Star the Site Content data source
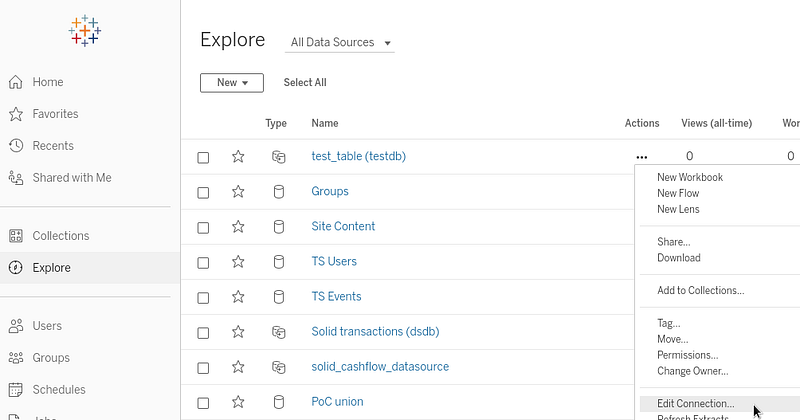The width and height of the screenshot is (800, 420). (x=238, y=227)
